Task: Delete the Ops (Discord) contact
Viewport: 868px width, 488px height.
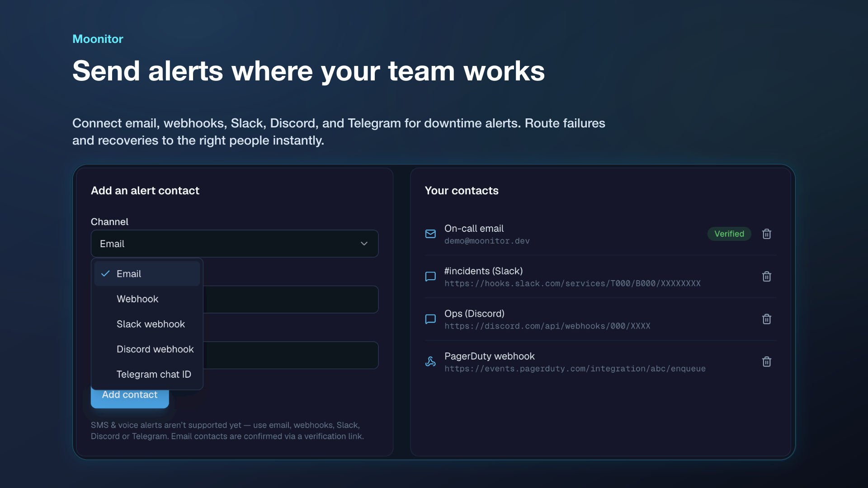Action: coord(767,319)
